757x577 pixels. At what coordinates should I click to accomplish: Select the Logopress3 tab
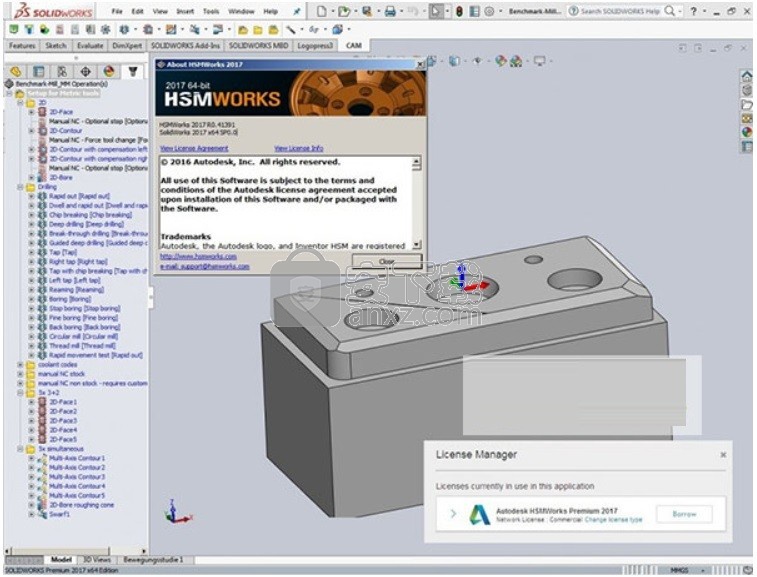click(315, 45)
